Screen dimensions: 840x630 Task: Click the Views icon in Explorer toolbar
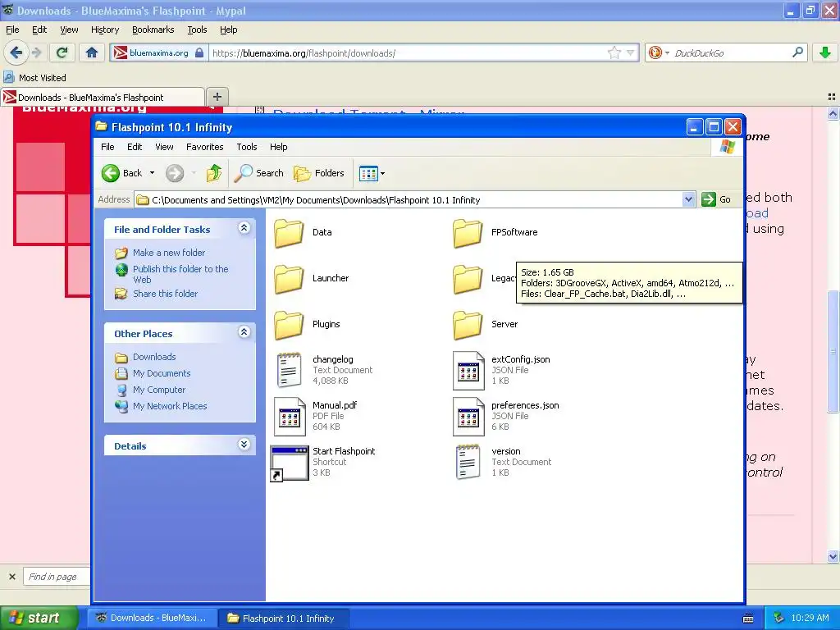pyautogui.click(x=368, y=173)
